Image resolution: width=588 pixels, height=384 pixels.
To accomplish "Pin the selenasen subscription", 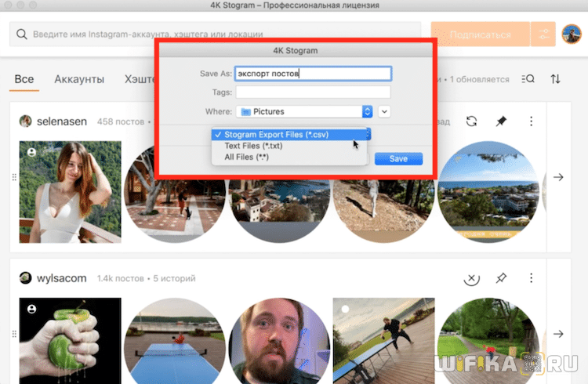I will [x=501, y=121].
